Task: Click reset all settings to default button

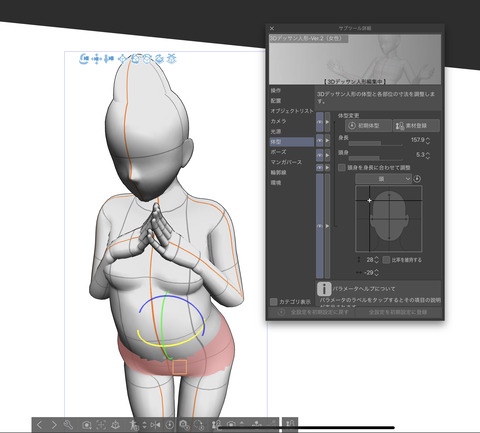Action: pos(312,312)
